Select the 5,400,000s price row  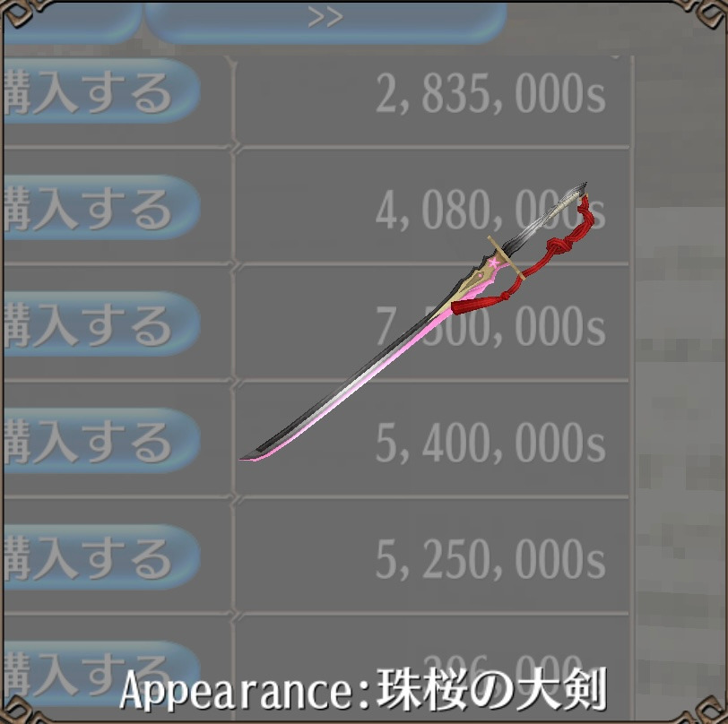pos(433,440)
